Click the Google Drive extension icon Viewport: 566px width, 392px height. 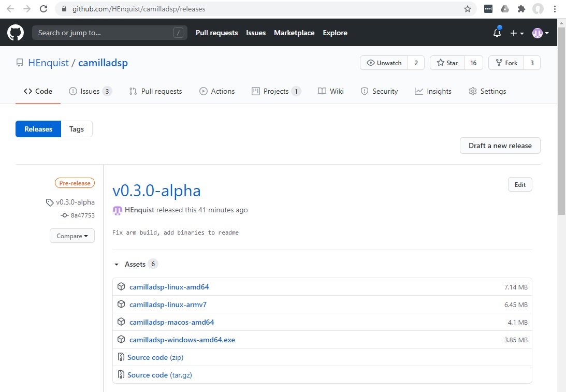click(x=504, y=9)
